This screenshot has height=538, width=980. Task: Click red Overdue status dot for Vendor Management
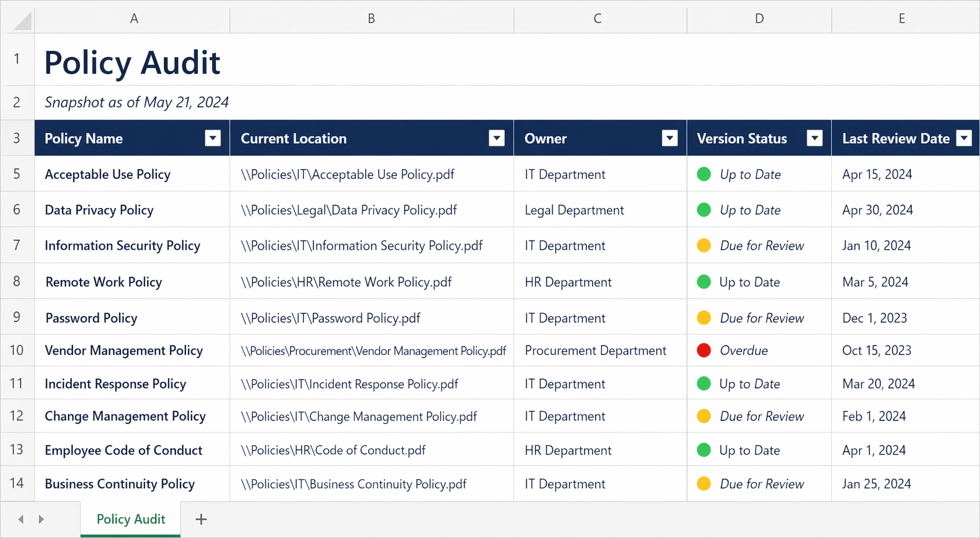[704, 350]
